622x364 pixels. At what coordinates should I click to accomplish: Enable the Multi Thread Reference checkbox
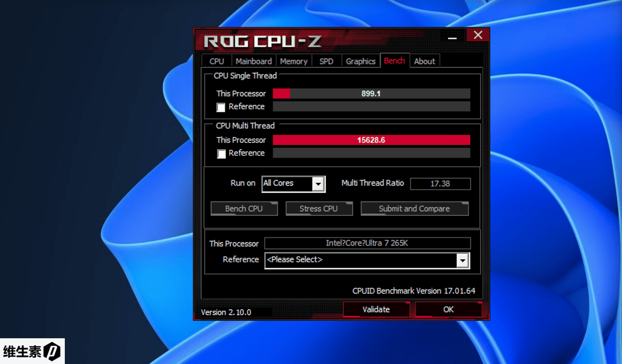pyautogui.click(x=221, y=154)
